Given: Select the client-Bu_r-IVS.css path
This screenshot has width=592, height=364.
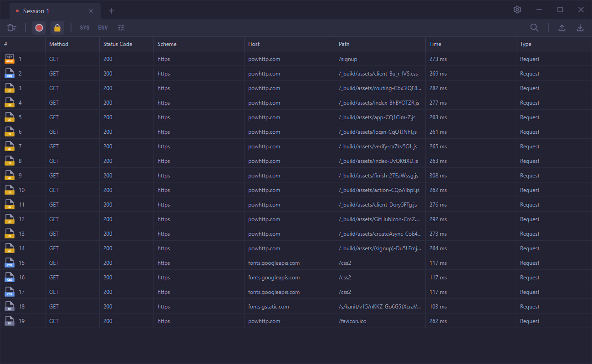Looking at the screenshot, I should [378, 74].
